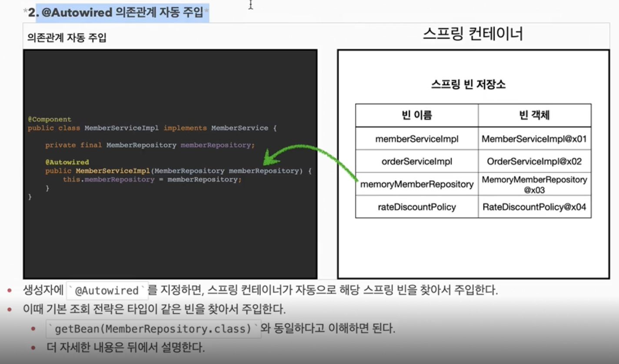
Task: Click the bullet '이때 기본 조회 전략은 타입이 같은 빈을 찾아서 주입한다.'
Action: point(154,310)
